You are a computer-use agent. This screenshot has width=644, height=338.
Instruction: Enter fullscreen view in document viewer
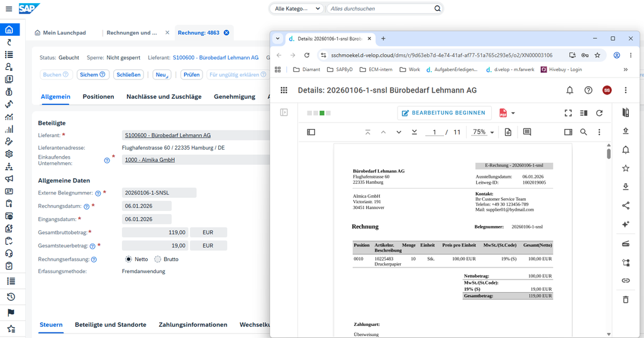tap(568, 113)
